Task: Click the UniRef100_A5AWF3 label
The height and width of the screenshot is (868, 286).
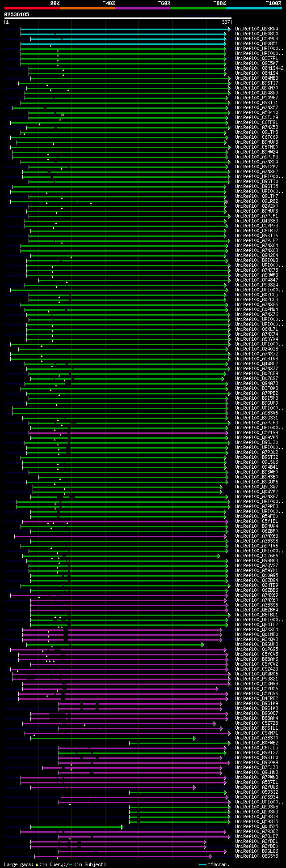Action: (257, 275)
